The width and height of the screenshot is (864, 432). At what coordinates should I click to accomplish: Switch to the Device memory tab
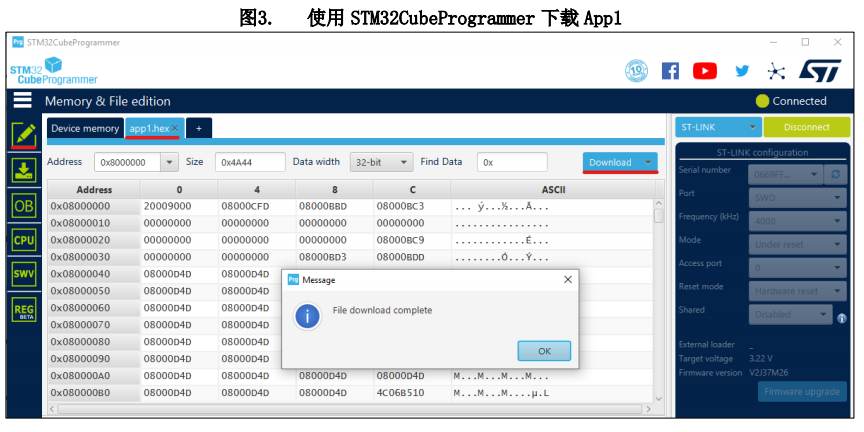(x=85, y=128)
